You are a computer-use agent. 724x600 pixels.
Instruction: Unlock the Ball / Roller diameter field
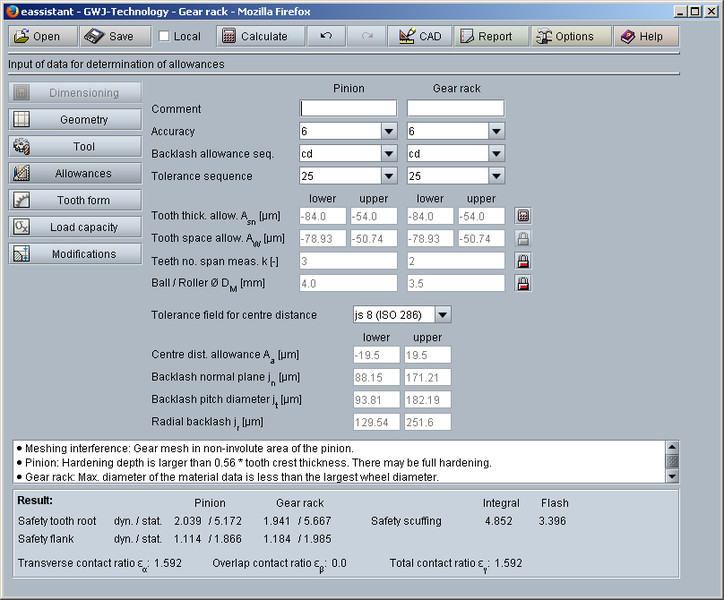pos(522,283)
